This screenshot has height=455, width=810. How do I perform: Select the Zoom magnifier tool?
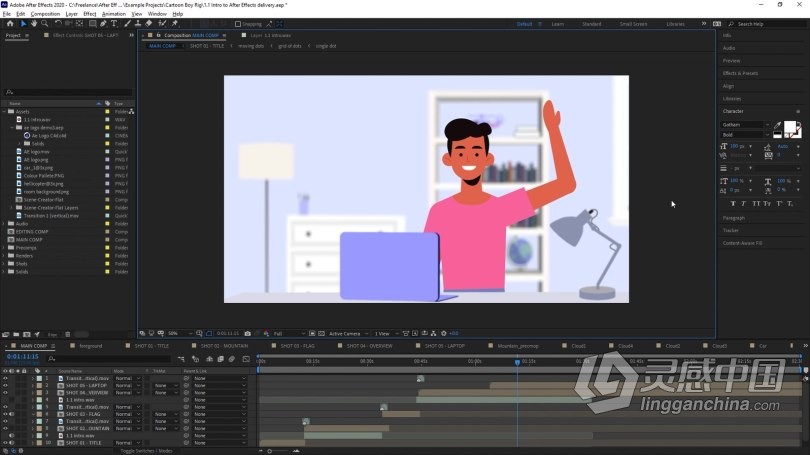44,24
